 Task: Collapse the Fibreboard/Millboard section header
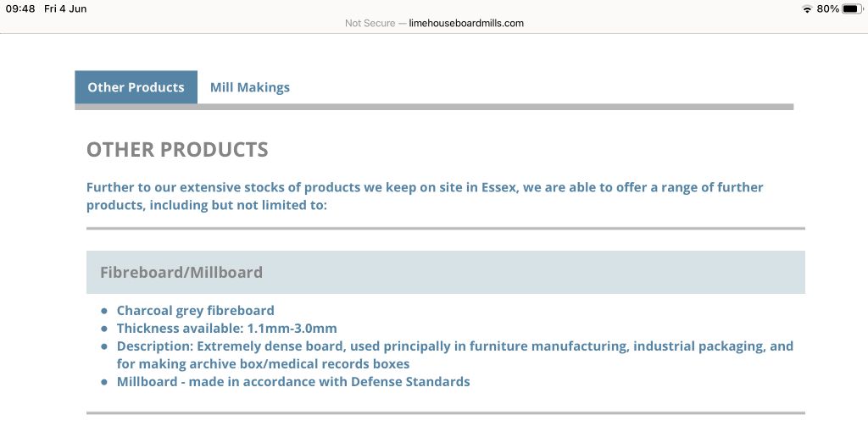click(x=446, y=272)
